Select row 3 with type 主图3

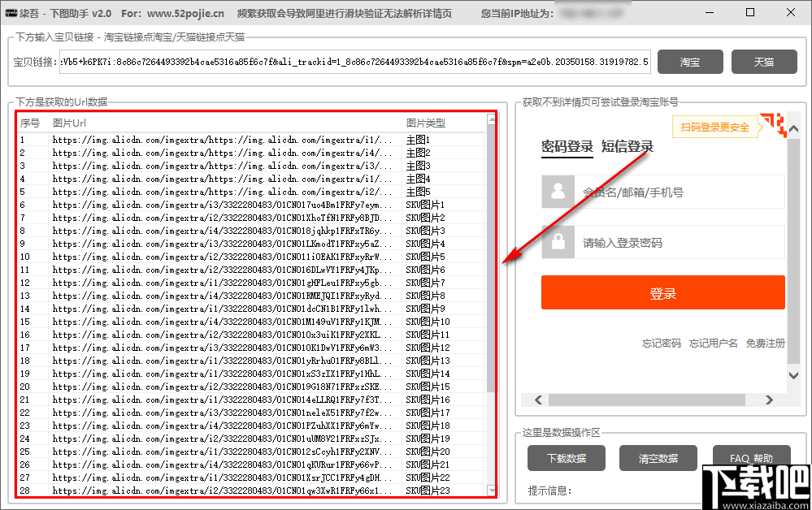point(252,166)
